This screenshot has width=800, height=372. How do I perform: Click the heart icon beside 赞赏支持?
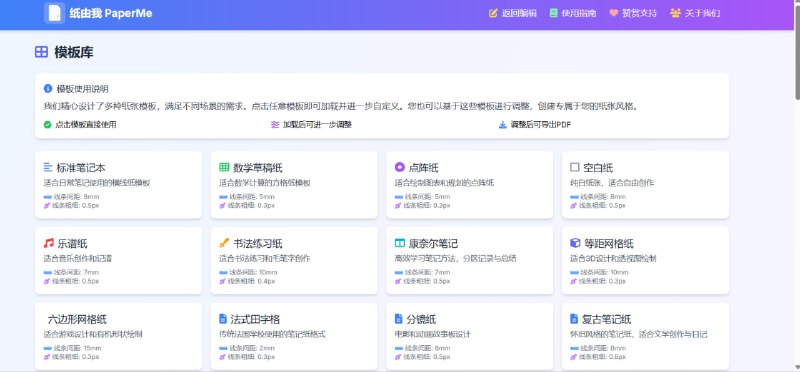pyautogui.click(x=614, y=13)
